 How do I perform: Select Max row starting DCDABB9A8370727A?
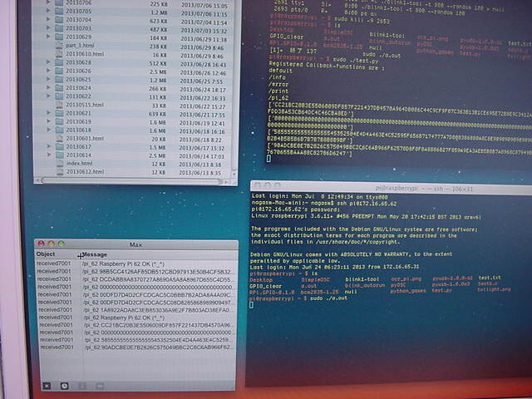tap(135, 279)
